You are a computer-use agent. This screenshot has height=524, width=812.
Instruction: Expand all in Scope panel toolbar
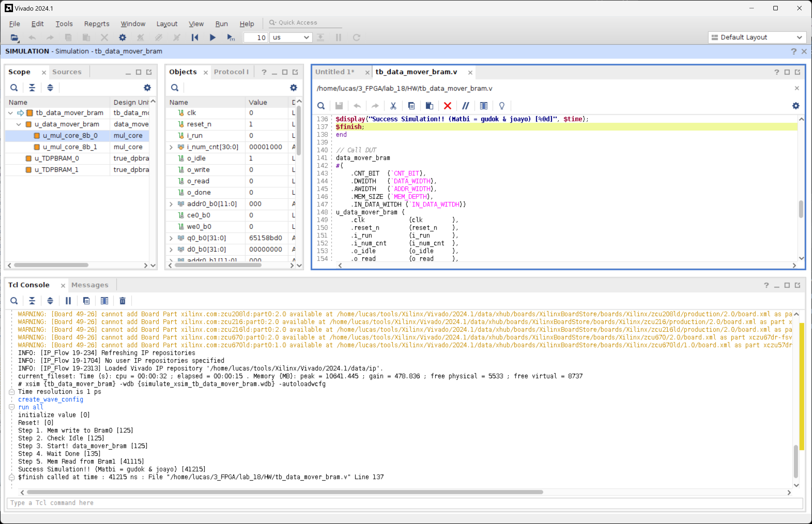pos(50,88)
